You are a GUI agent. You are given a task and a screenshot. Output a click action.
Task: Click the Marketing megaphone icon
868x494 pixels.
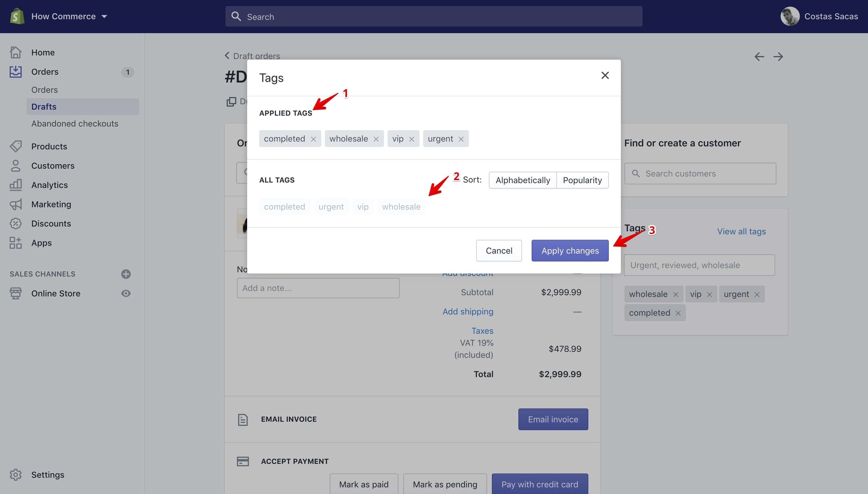click(x=16, y=204)
